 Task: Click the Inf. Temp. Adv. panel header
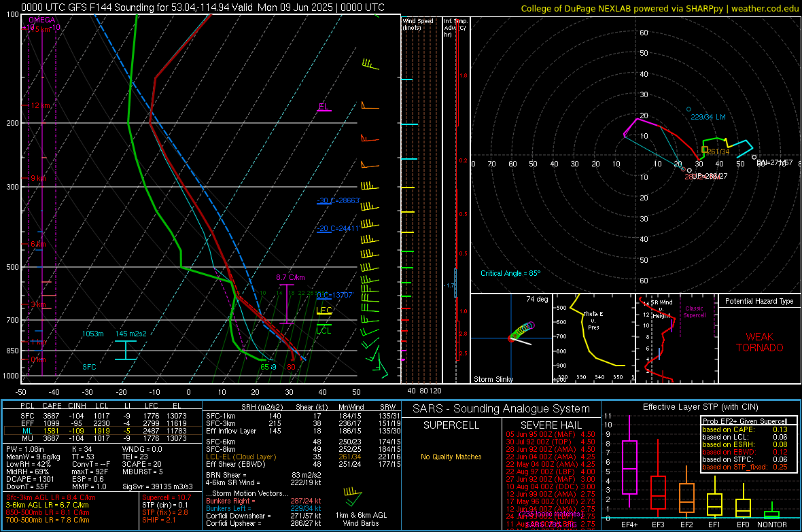click(x=455, y=28)
